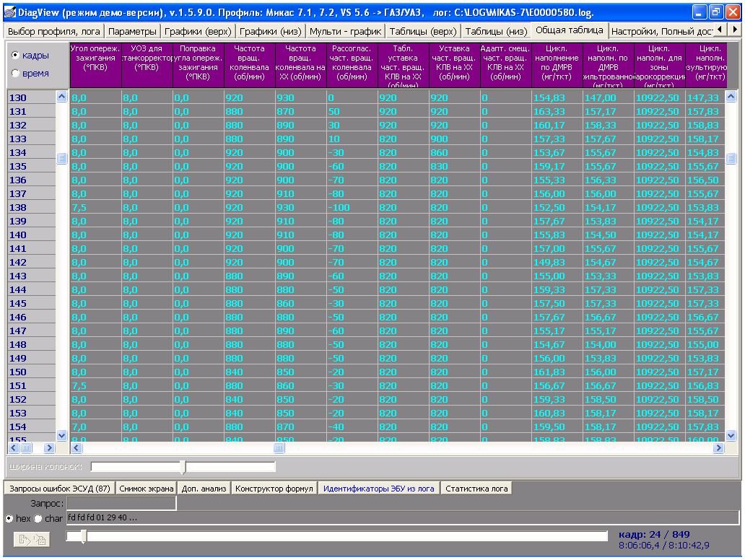Viewport: 745px width, 560px height.
Task: Click the column width slider handle
Action: tap(183, 467)
